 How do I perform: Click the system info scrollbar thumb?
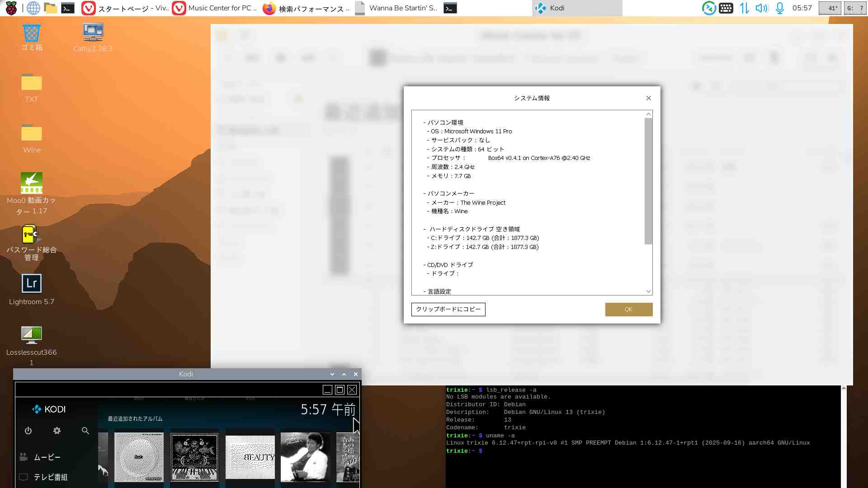648,181
